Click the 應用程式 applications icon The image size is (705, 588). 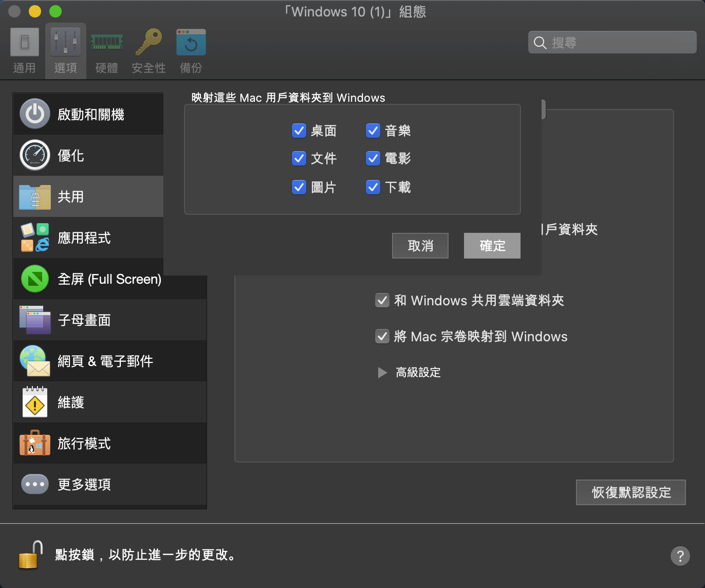point(35,237)
